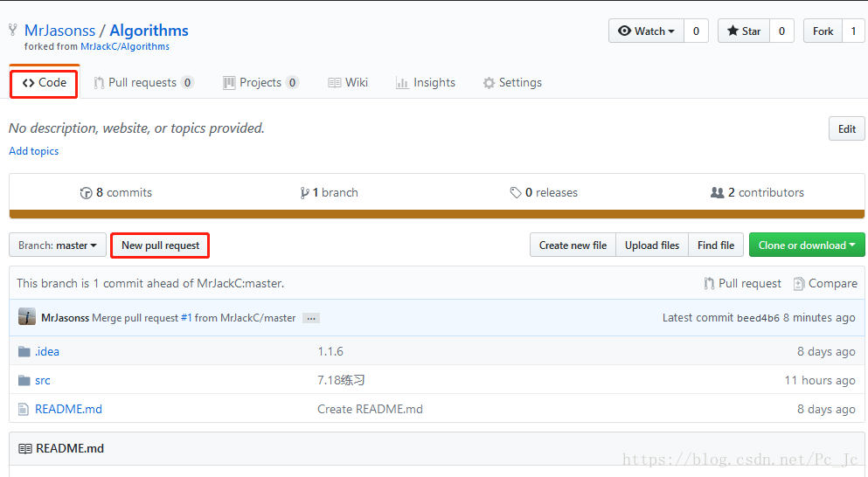Fork the repository with the Fork button
Viewport: 868px width, 477px height.
point(823,31)
